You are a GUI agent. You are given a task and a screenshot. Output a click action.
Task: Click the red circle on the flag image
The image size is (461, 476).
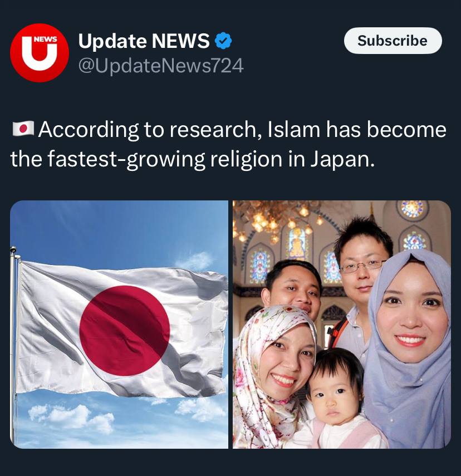click(124, 331)
